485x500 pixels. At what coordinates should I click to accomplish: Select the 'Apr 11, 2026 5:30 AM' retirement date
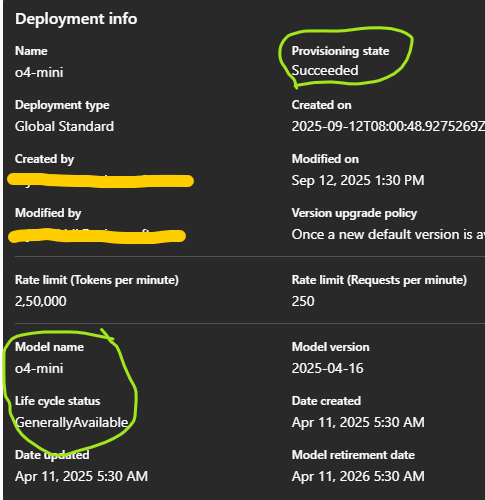click(358, 476)
